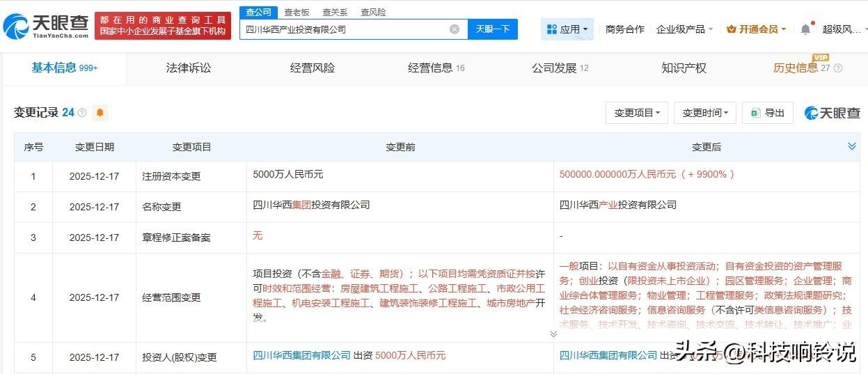868x374 pixels.
Task: Open the 开通会员 dropdown
Action: point(756,29)
